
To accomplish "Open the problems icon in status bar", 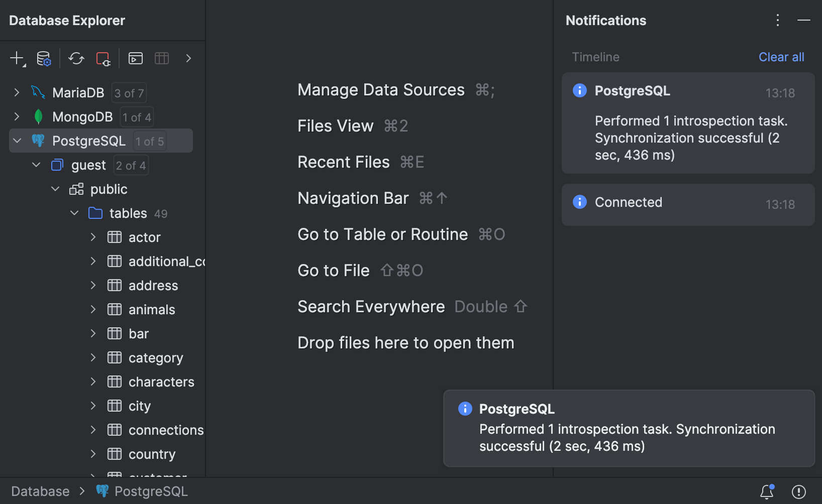I will [798, 491].
